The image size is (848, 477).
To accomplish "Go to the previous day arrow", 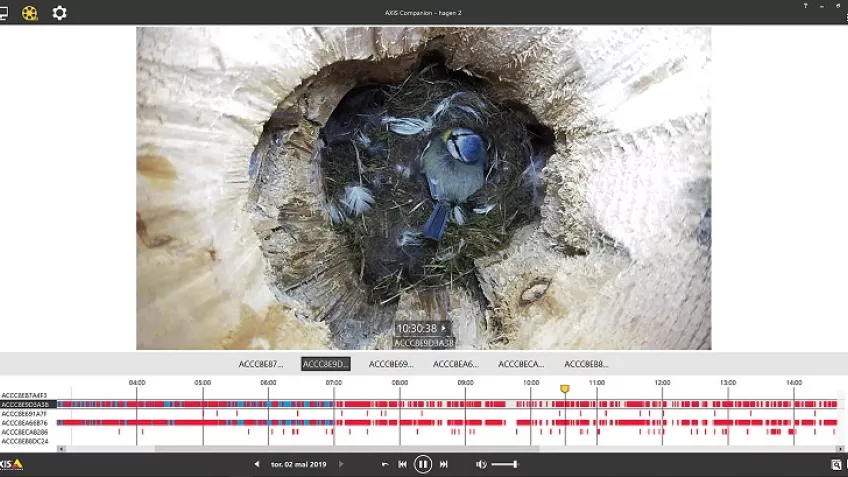I will point(257,464).
